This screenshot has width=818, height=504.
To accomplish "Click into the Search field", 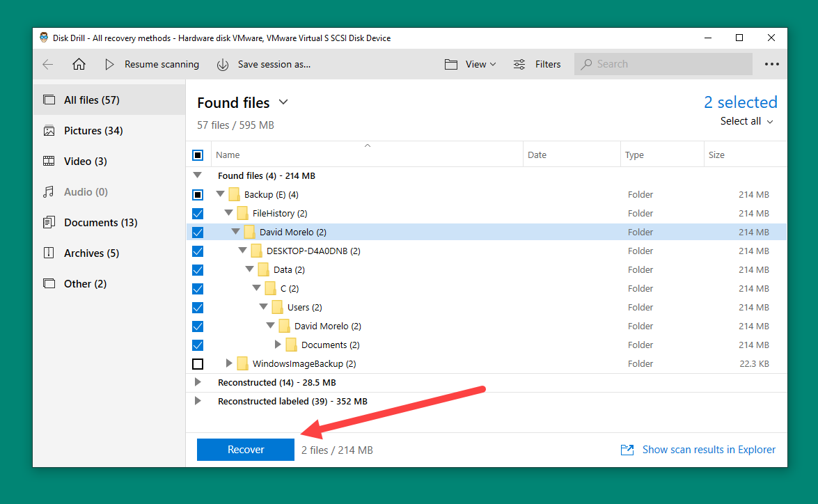I will tap(663, 64).
